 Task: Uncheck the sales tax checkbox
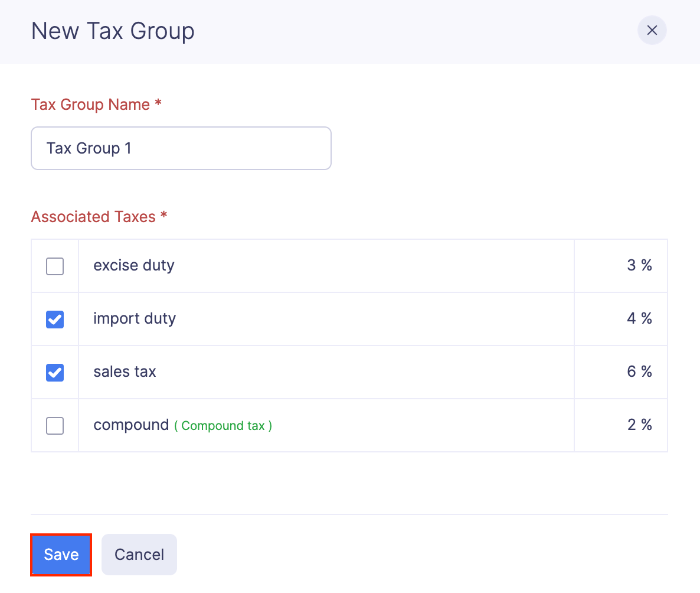click(x=54, y=372)
